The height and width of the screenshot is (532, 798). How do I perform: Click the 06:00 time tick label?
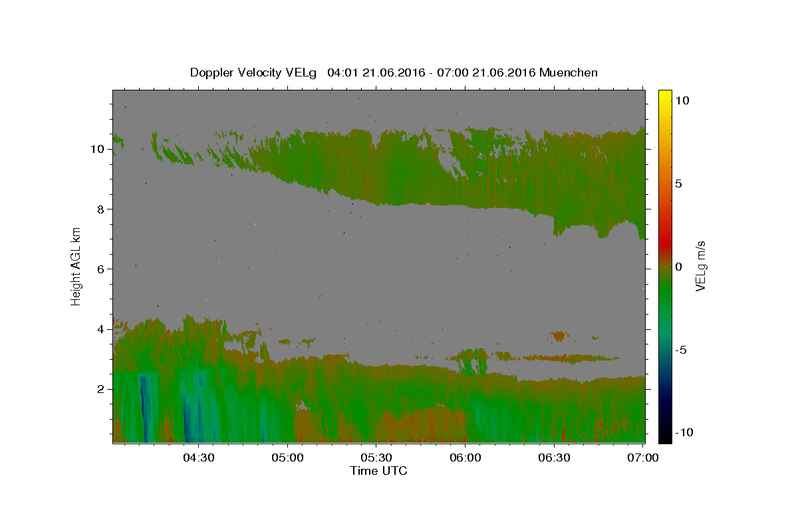(x=465, y=457)
